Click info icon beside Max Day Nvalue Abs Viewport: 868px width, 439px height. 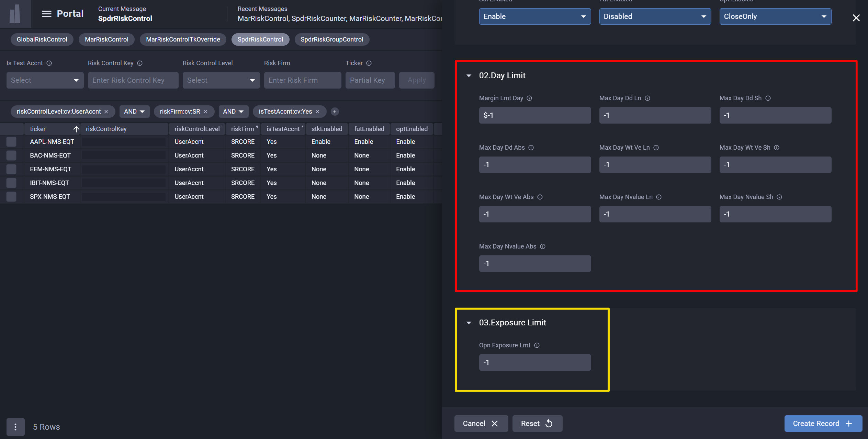[x=543, y=246]
